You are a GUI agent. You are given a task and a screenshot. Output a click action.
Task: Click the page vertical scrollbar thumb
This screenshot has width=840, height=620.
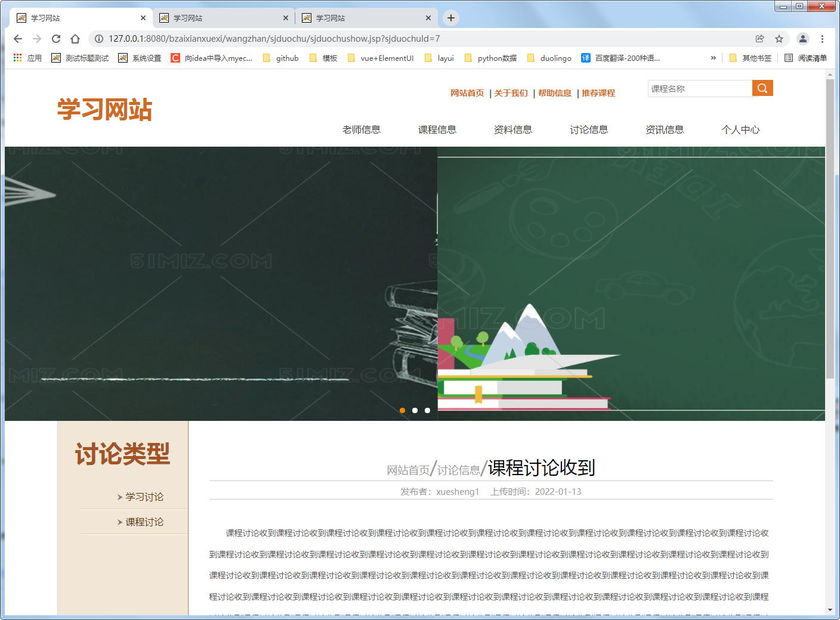(830, 229)
